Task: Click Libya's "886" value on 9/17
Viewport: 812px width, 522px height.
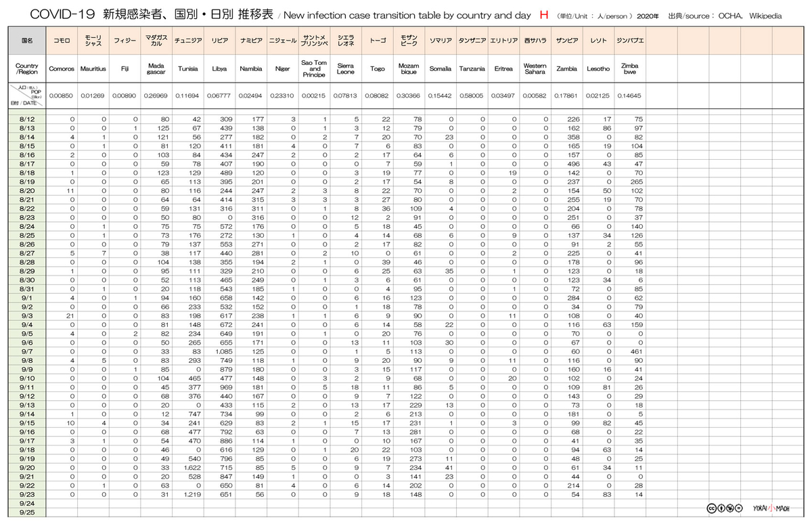Action: [225, 441]
